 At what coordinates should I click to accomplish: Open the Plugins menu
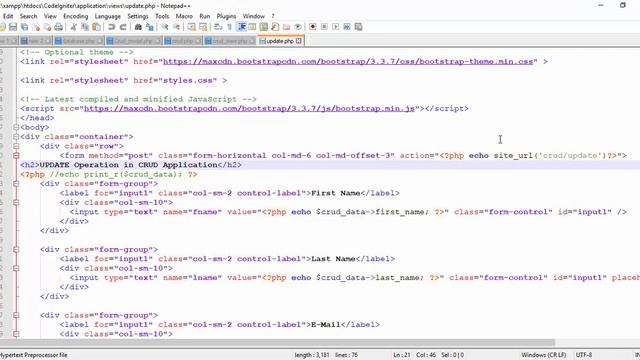coord(226,16)
